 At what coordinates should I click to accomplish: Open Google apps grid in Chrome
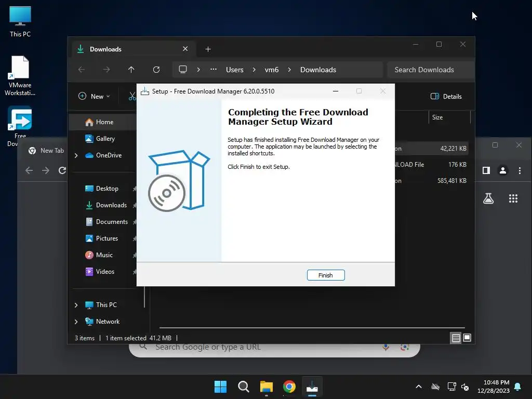(x=513, y=198)
